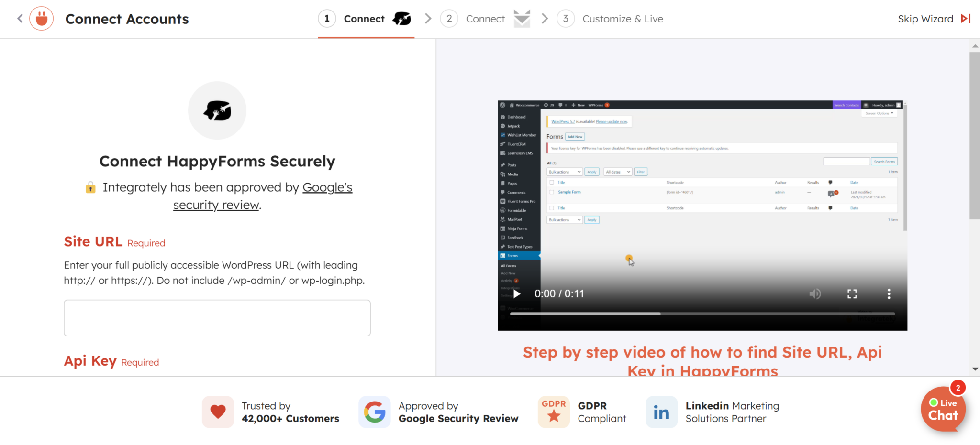The height and width of the screenshot is (445, 980).
Task: Click the LinkedIn icon in the footer
Action: tap(661, 412)
